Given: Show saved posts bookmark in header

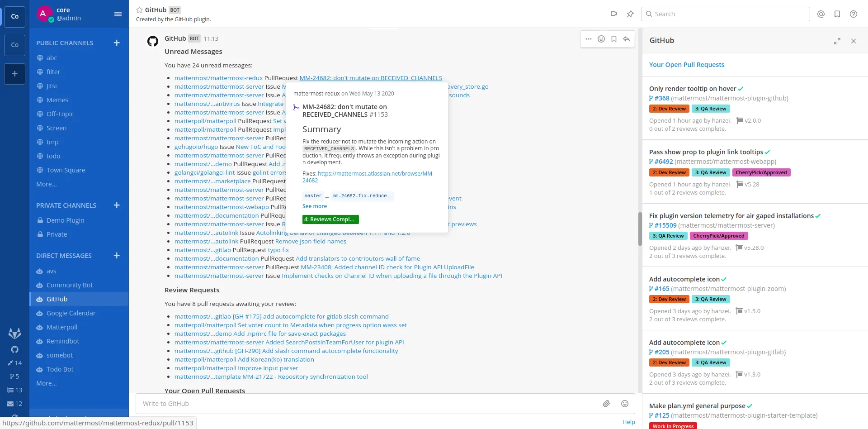Looking at the screenshot, I should [x=837, y=14].
